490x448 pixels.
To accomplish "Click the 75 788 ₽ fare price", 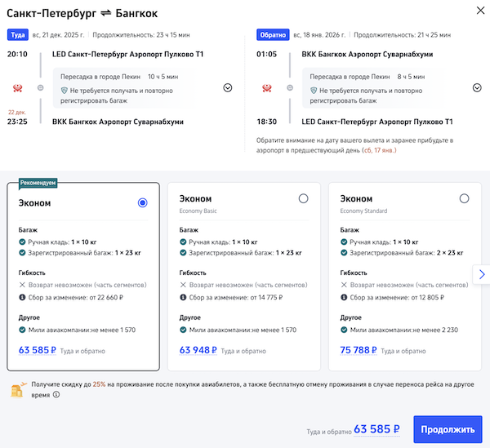I will (x=359, y=350).
